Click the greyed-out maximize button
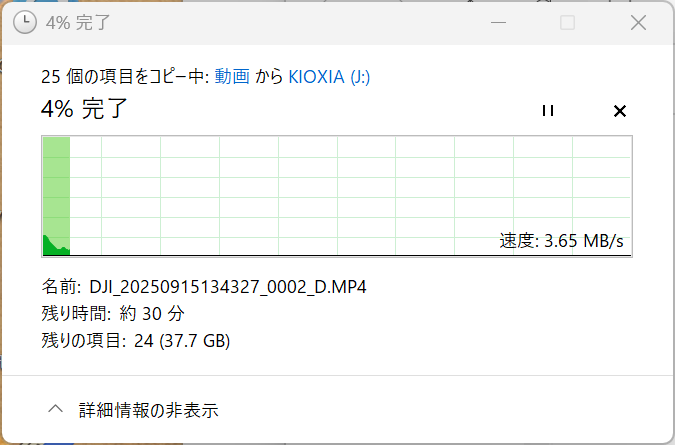675x445 pixels. click(567, 22)
